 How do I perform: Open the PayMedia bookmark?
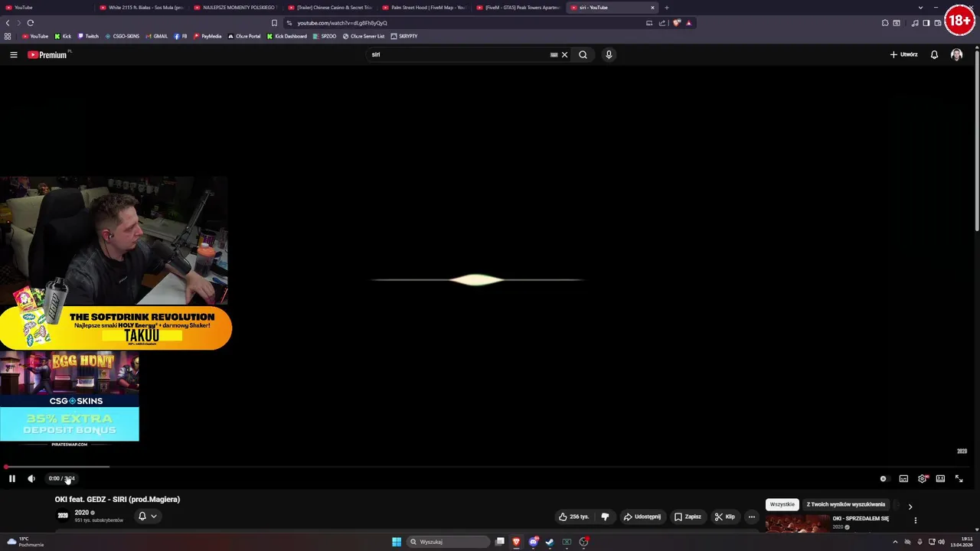(207, 36)
